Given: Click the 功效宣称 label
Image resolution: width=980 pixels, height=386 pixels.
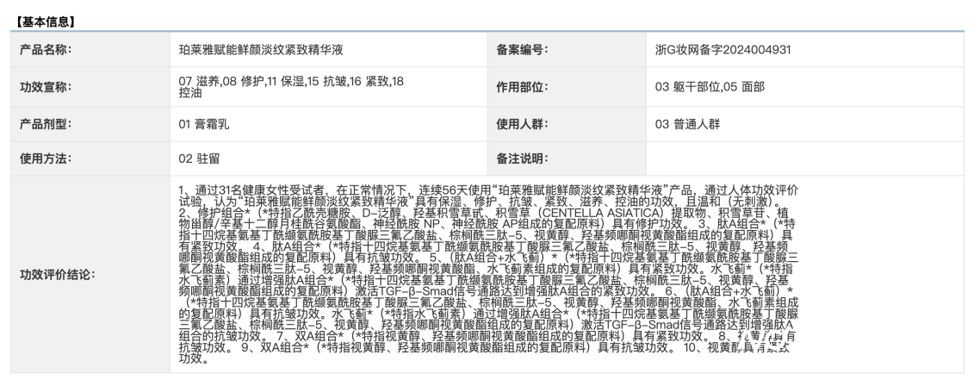Looking at the screenshot, I should (x=47, y=87).
